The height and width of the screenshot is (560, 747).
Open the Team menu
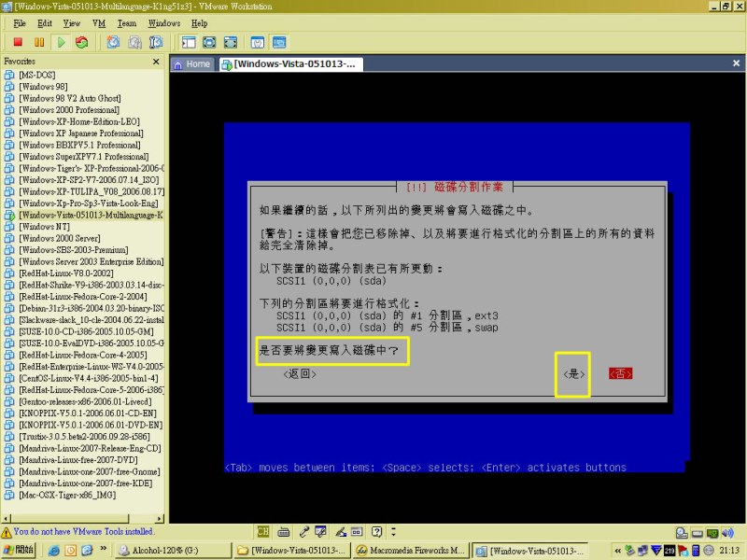pyautogui.click(x=127, y=23)
